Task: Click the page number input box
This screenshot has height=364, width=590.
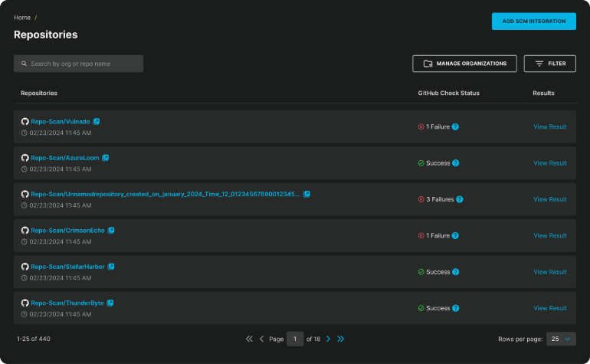Action: tap(295, 339)
